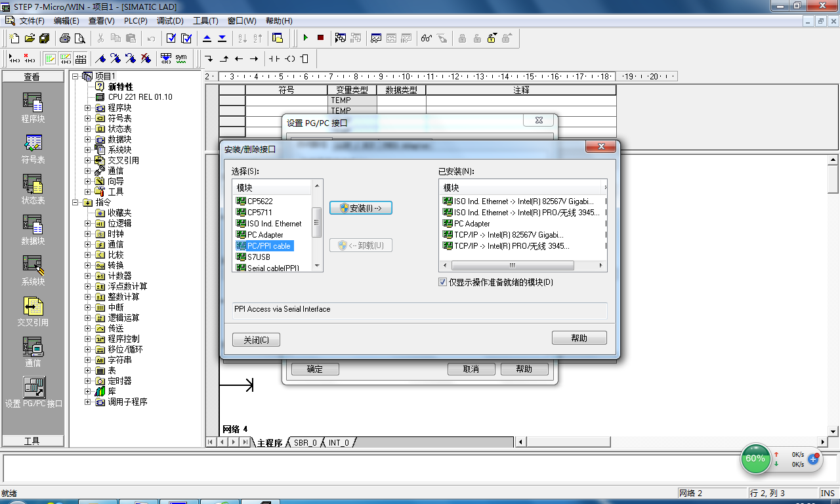
Task: Click the Upload (blue up arrow) icon
Action: point(207,38)
